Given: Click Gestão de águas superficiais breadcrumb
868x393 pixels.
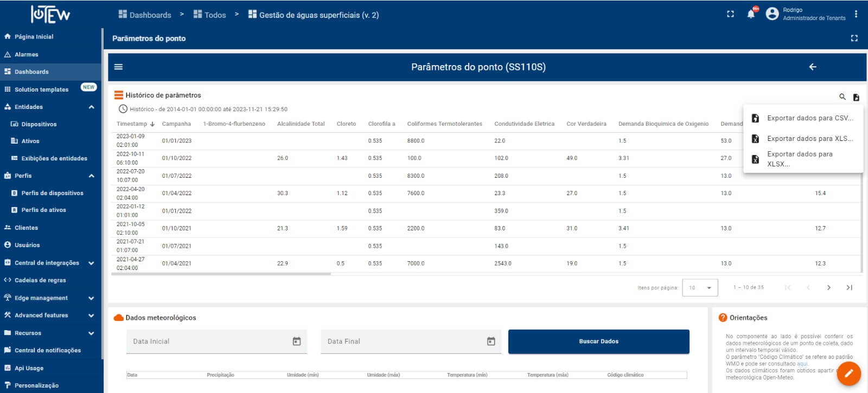Looking at the screenshot, I should pos(314,15).
